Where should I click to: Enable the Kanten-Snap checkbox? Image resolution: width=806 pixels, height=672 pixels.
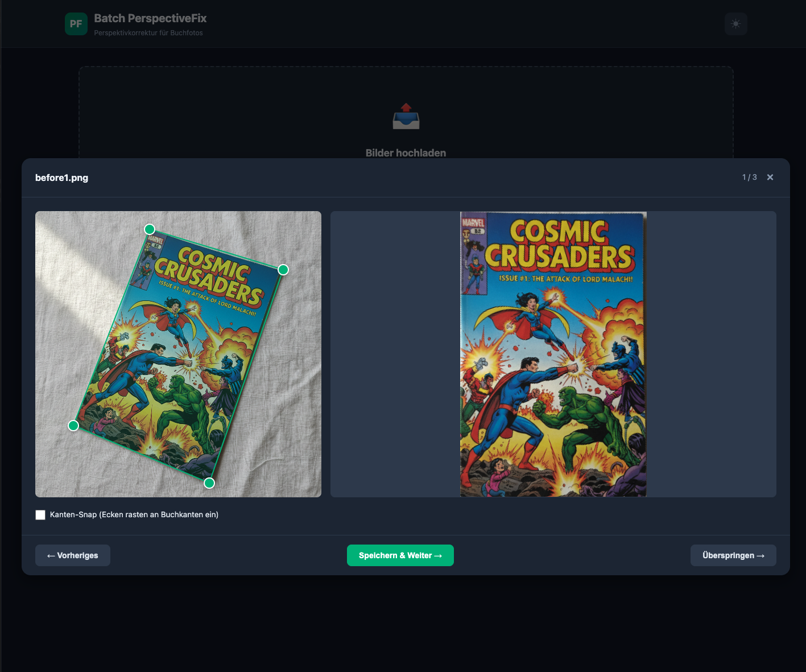40,515
